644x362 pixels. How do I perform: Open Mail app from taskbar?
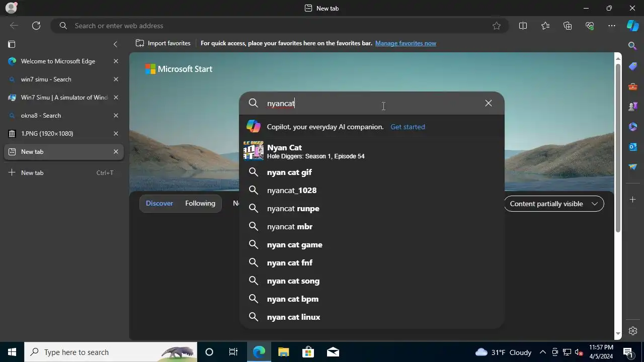333,352
